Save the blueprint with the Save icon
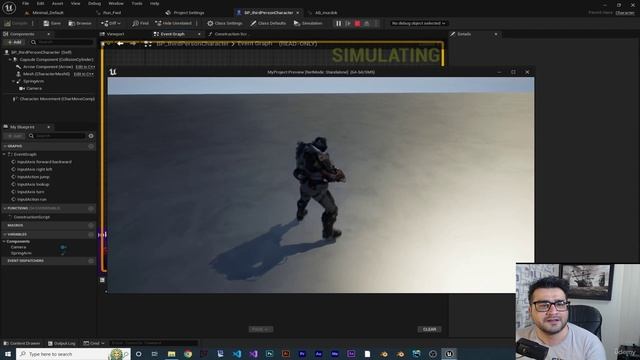640x360 pixels. [x=52, y=23]
